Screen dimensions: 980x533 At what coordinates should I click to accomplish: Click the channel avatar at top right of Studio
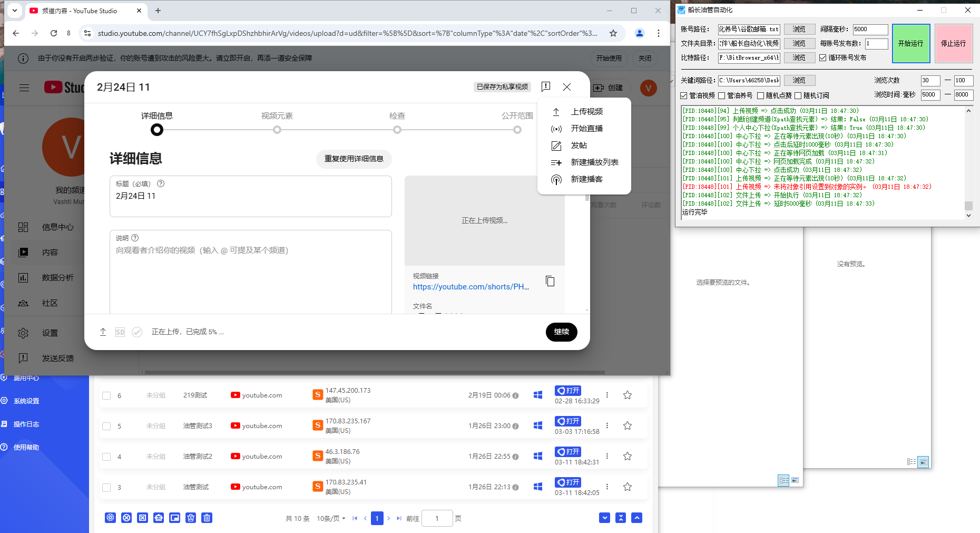pyautogui.click(x=649, y=88)
